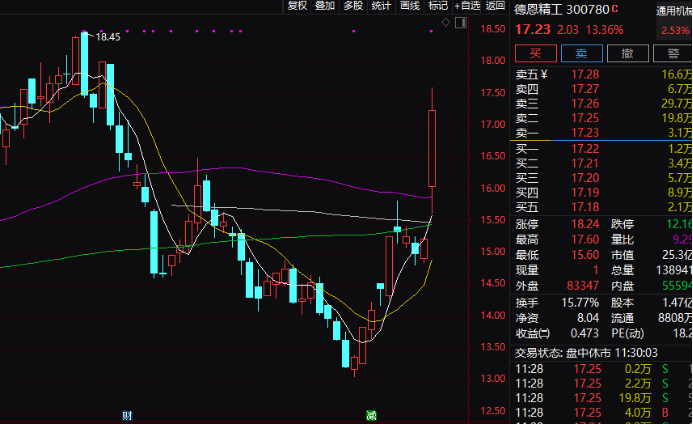The width and height of the screenshot is (693, 424).
Task: Click the 最低 value 15.60
Action: 585,255
